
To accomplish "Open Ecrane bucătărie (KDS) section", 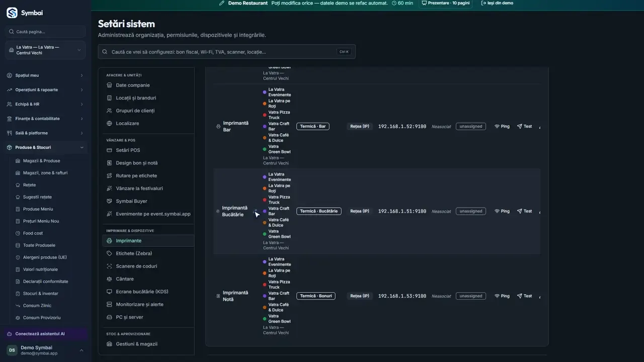I will click(148, 292).
